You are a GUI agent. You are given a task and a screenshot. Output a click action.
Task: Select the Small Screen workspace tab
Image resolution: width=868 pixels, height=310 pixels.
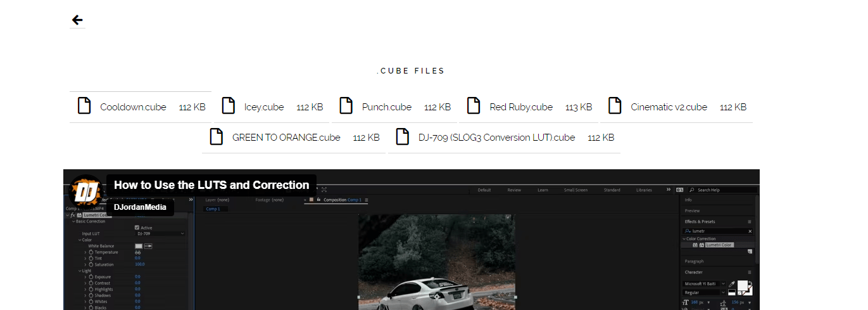[x=576, y=190]
